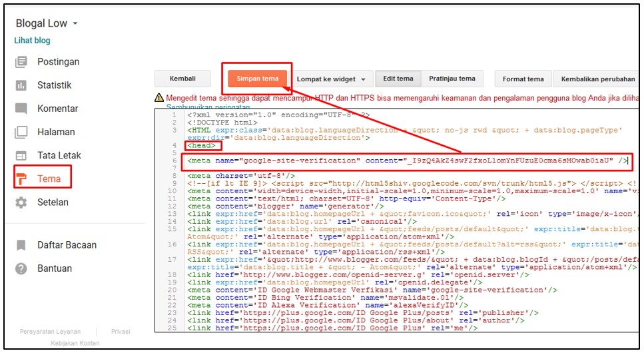Click the Tata Letak layout icon
Viewport: 644px width, 353px height.
[x=21, y=155]
